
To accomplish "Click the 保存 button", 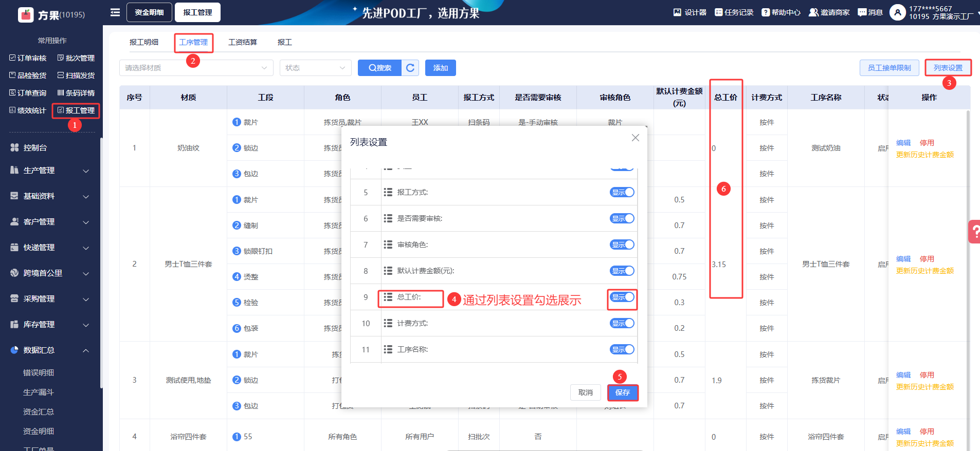I will [x=623, y=392].
